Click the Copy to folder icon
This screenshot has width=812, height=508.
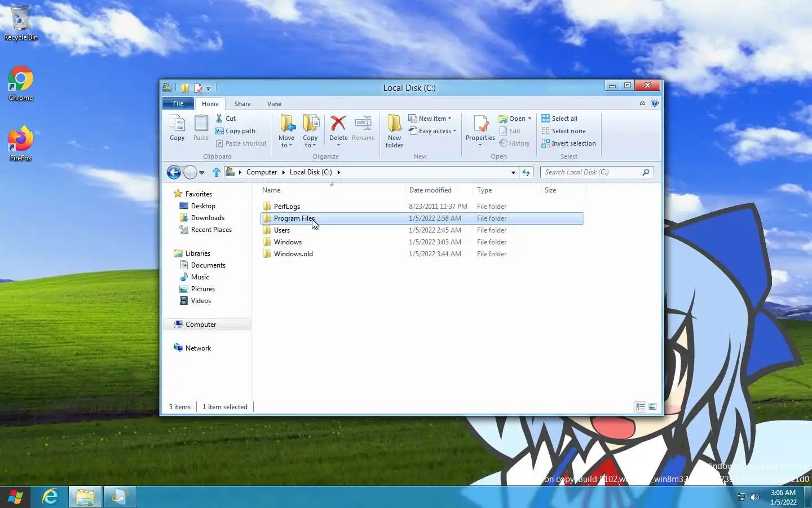tap(310, 123)
